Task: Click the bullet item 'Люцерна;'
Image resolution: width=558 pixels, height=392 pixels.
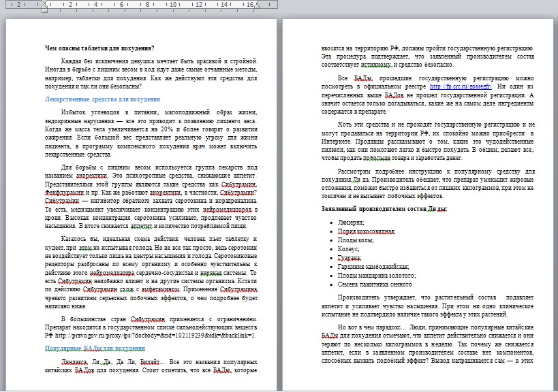Action: [x=350, y=223]
